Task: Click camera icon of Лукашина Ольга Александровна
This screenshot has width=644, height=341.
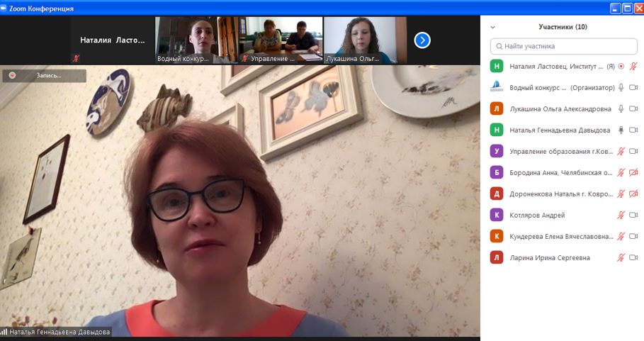Action: coord(633,108)
